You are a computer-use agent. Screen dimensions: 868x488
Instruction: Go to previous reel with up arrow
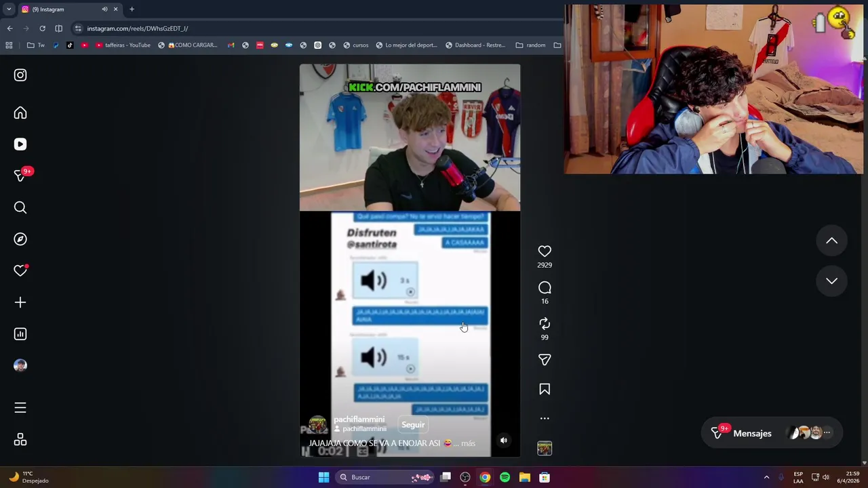pyautogui.click(x=831, y=241)
